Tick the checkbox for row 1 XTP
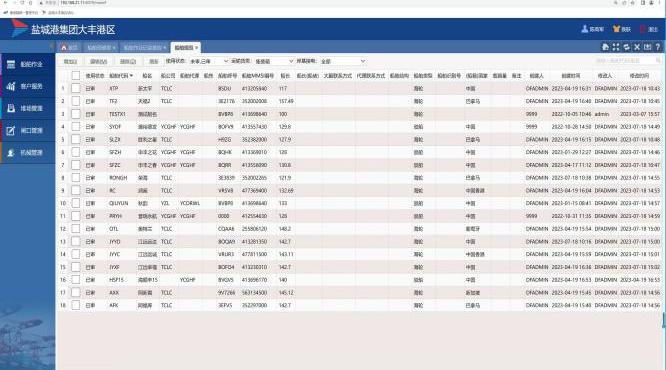 (76, 88)
